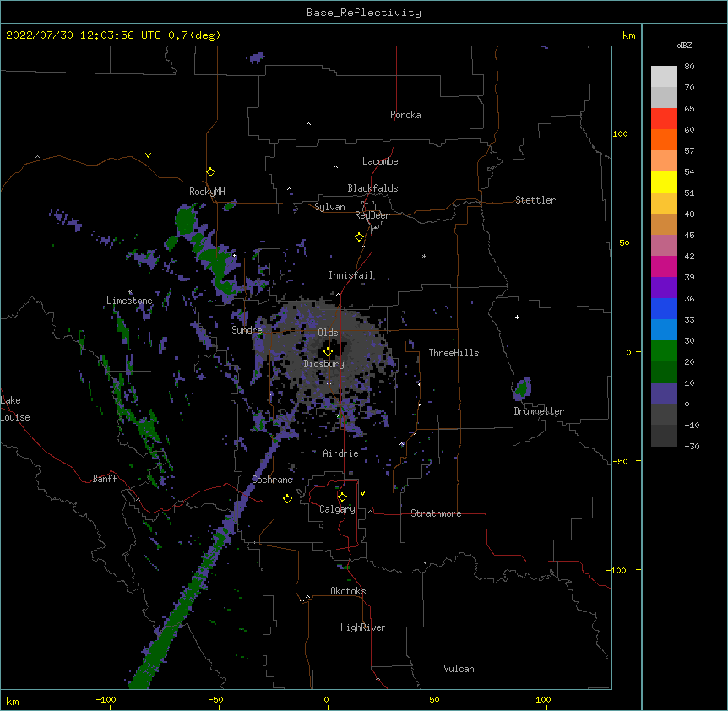Click the Lacombe city label
The width and height of the screenshot is (728, 711).
pos(380,161)
